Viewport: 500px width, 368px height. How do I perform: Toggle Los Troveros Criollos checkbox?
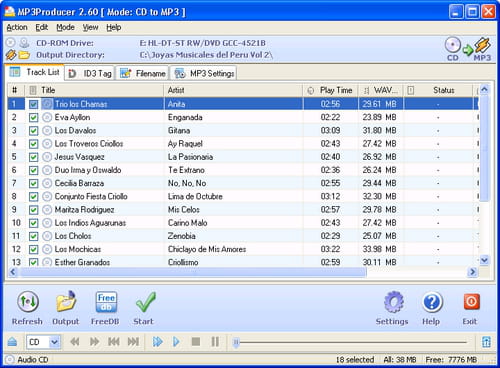tap(33, 144)
